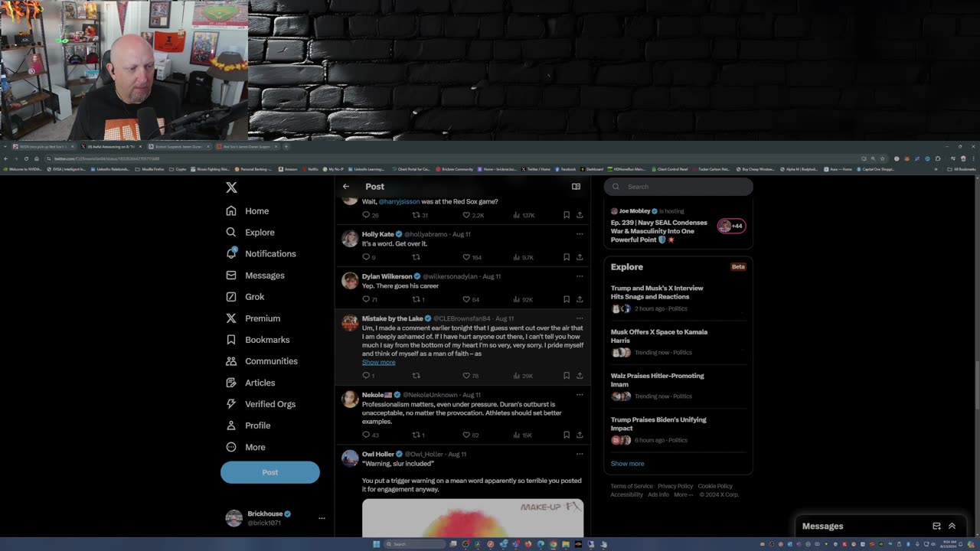980x551 pixels.
Task: Click the X logo in sidebar
Action: 231,187
